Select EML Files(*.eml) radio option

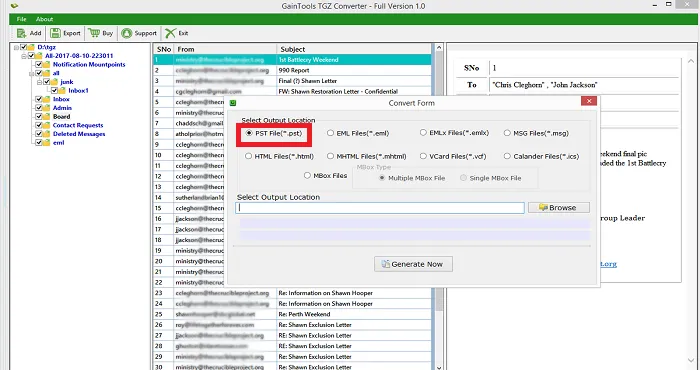pyautogui.click(x=330, y=133)
